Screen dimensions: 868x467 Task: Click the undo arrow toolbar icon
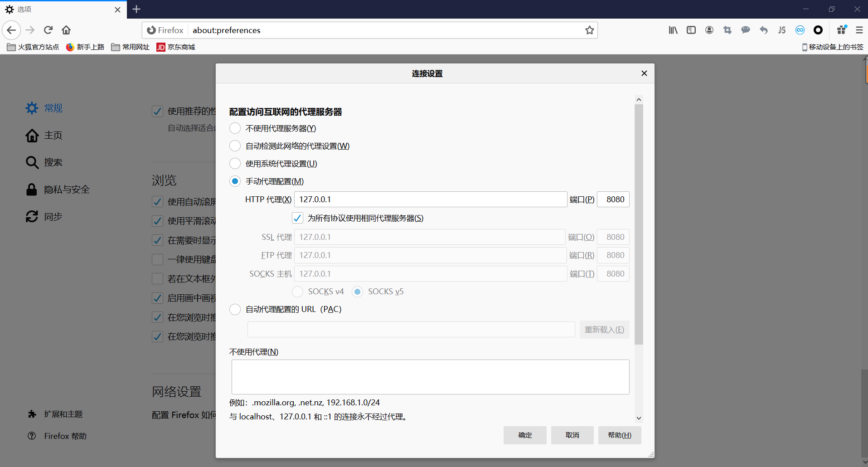764,30
